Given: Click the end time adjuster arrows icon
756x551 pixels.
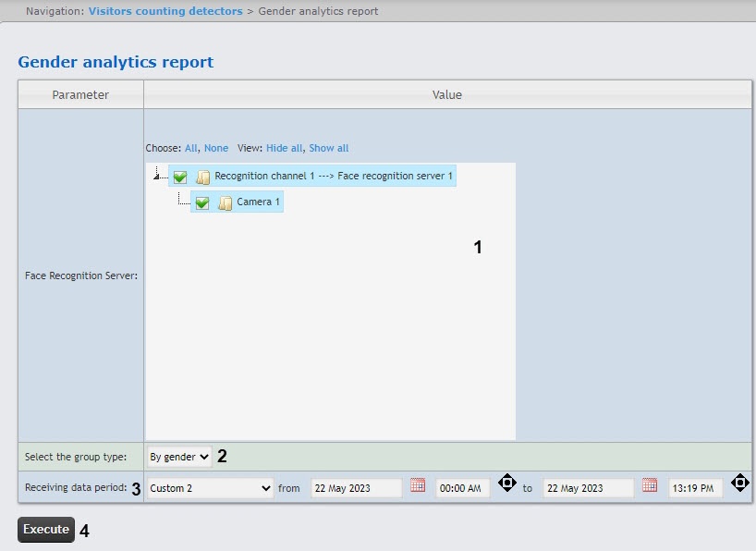Looking at the screenshot, I should tap(739, 483).
